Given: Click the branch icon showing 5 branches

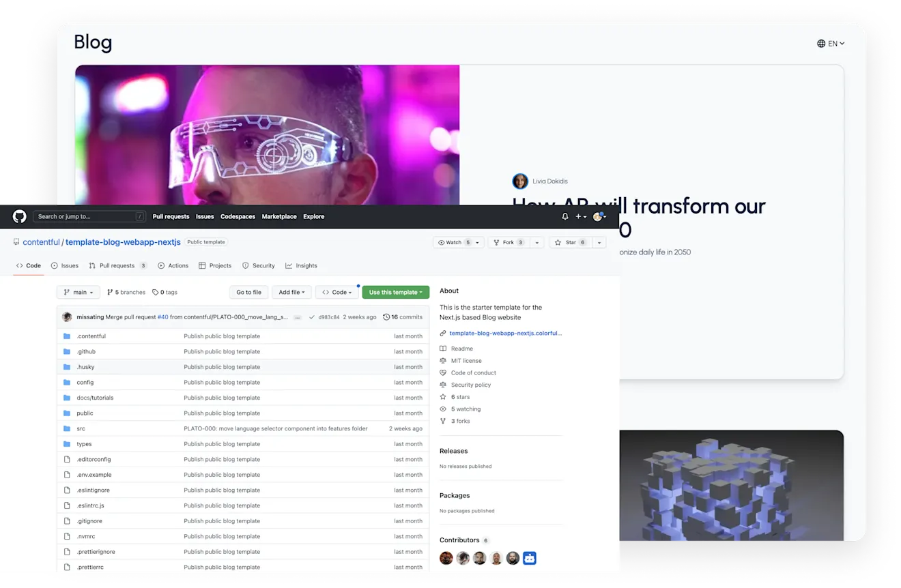Looking at the screenshot, I should 111,292.
